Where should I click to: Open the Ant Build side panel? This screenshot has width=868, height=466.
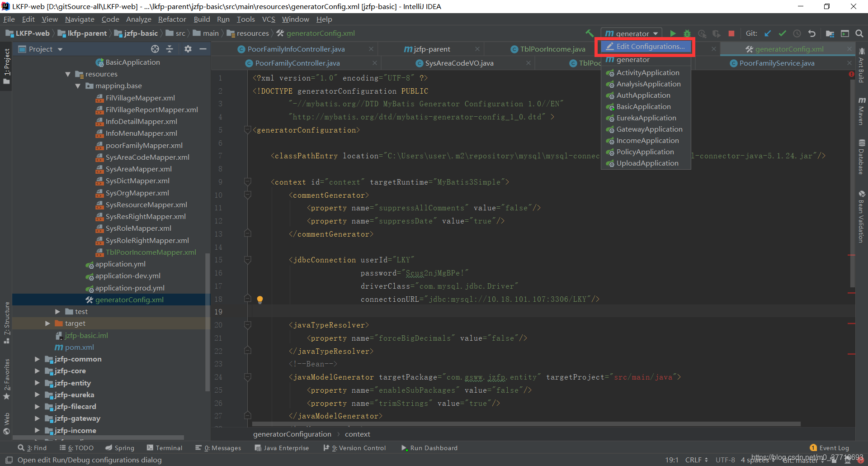(x=862, y=66)
